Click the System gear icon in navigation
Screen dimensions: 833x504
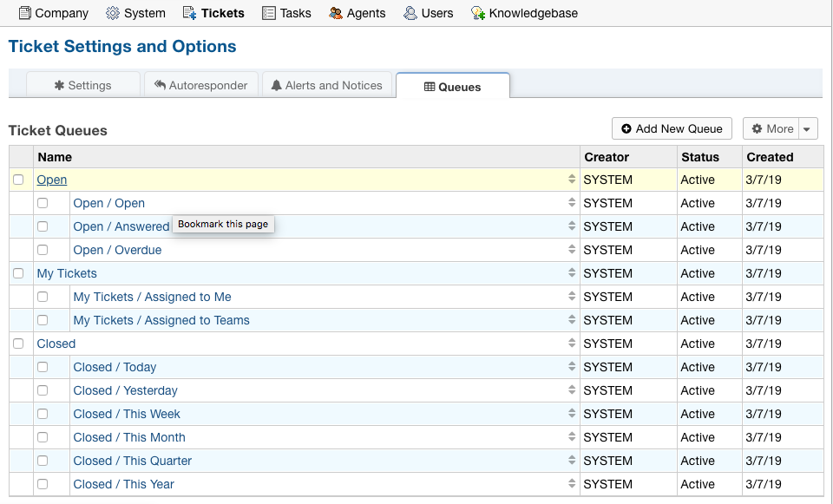[113, 13]
